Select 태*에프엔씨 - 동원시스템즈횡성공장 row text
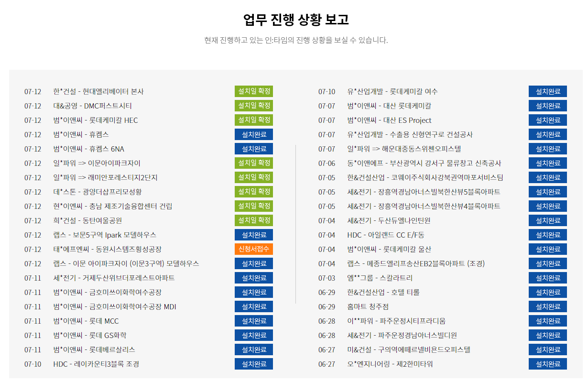Viewport: 588px width, 382px height. (108, 249)
